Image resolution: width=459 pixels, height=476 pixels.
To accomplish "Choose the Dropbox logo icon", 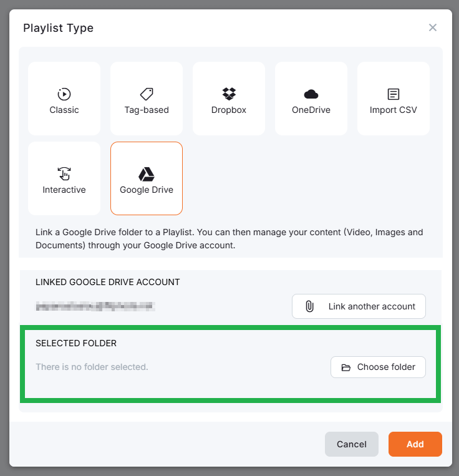I will click(229, 94).
